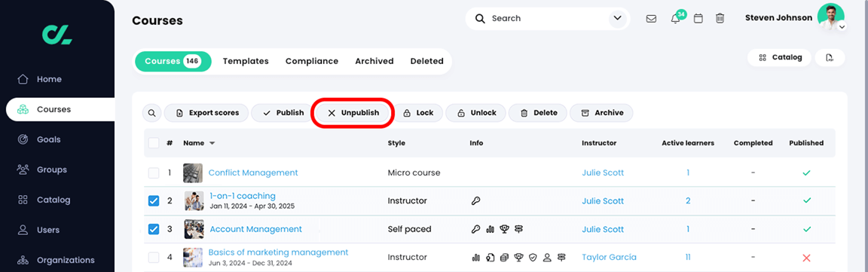Open Goals from the sidebar
The image size is (868, 272).
(x=49, y=139)
